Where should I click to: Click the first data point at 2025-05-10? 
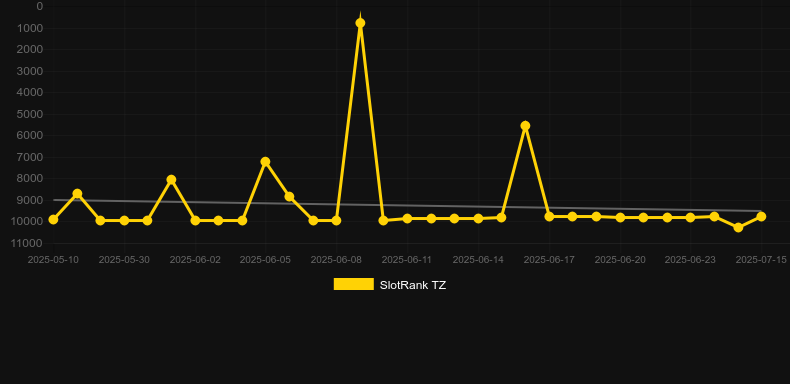coord(53,220)
